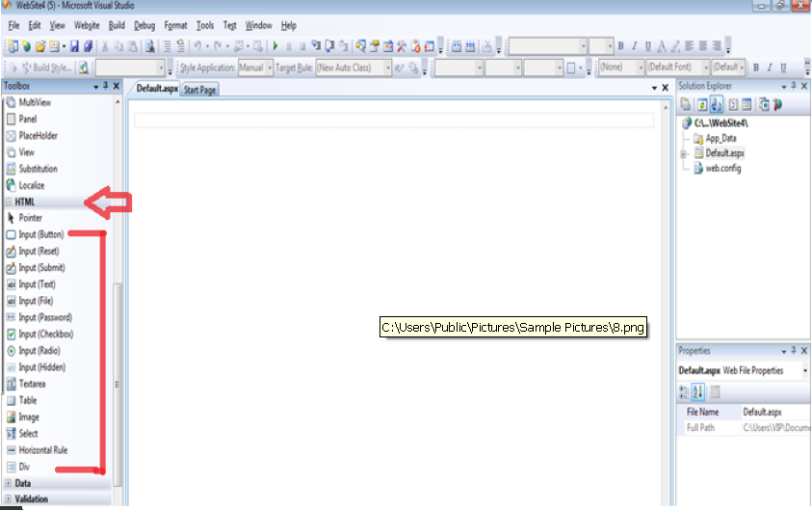This screenshot has width=812, height=510.
Task: Click the Copy icon in toolbar
Action: [118, 46]
